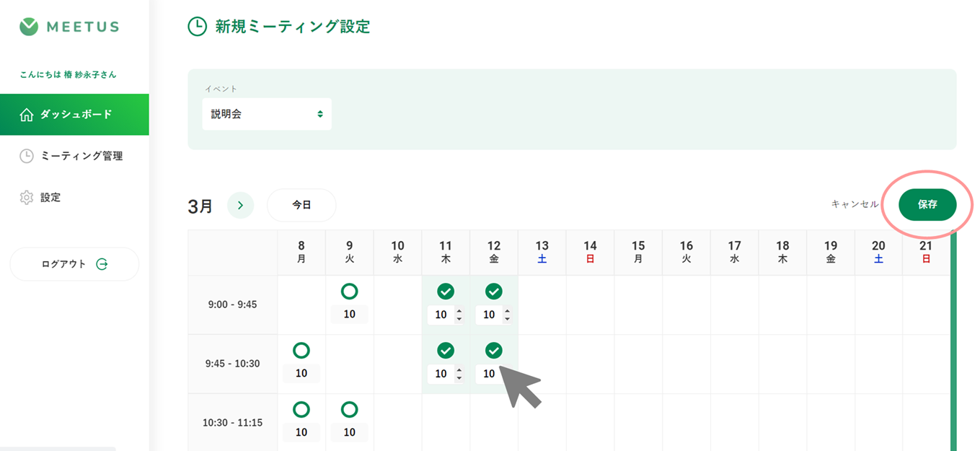Open ミーティング管理 in the sidebar
980x451 pixels.
pyautogui.click(x=81, y=156)
